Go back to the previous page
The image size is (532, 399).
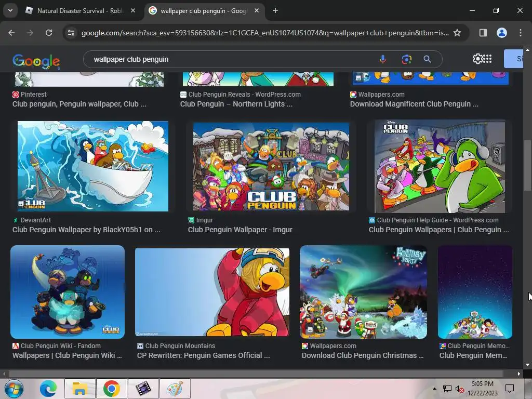pos(11,33)
